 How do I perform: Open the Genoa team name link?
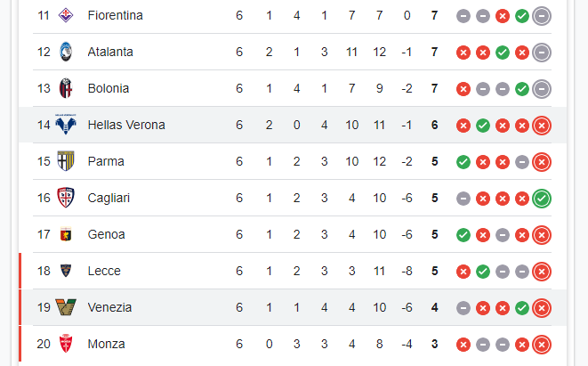[x=106, y=234]
